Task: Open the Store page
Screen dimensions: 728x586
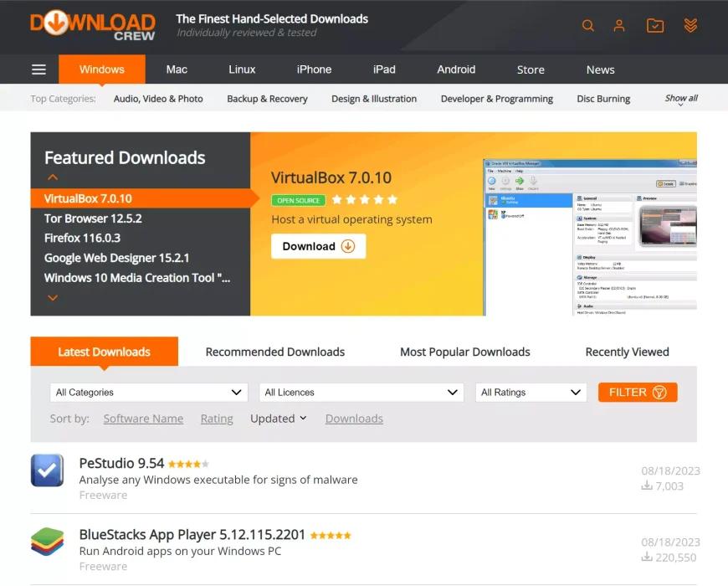Action: pyautogui.click(x=531, y=69)
